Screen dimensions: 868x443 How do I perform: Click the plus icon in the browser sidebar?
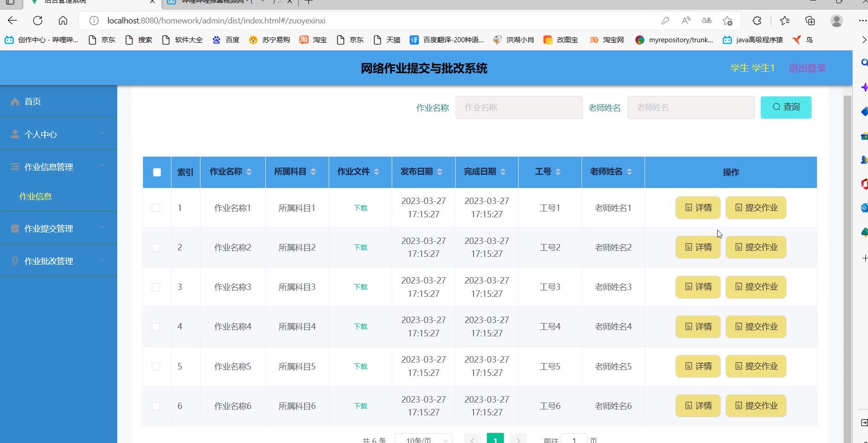[864, 258]
